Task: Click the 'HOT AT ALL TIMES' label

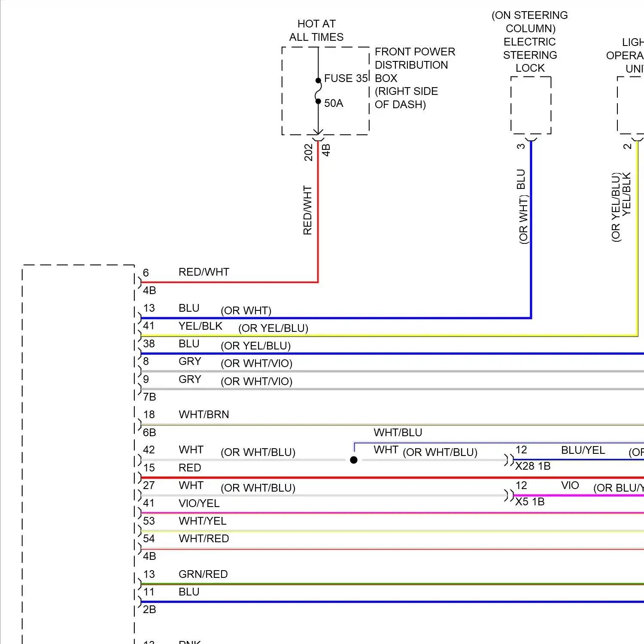Action: (316, 30)
